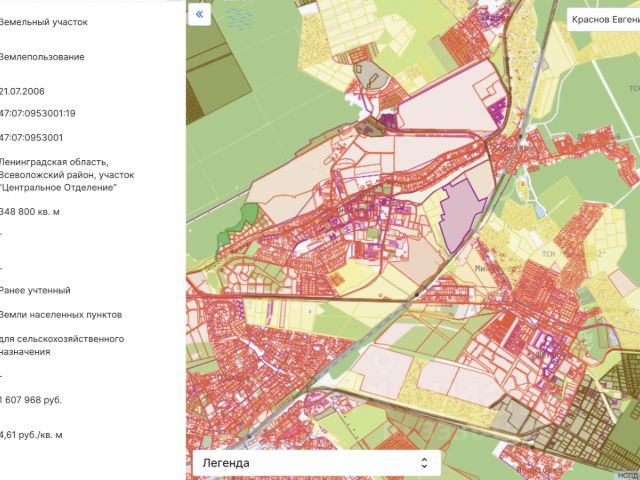Click the unit price 4,61 руб./кв. м

(x=31, y=435)
